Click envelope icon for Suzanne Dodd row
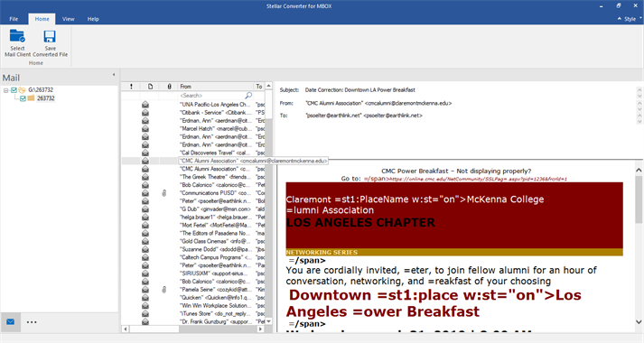644x343 pixels. pos(145,249)
